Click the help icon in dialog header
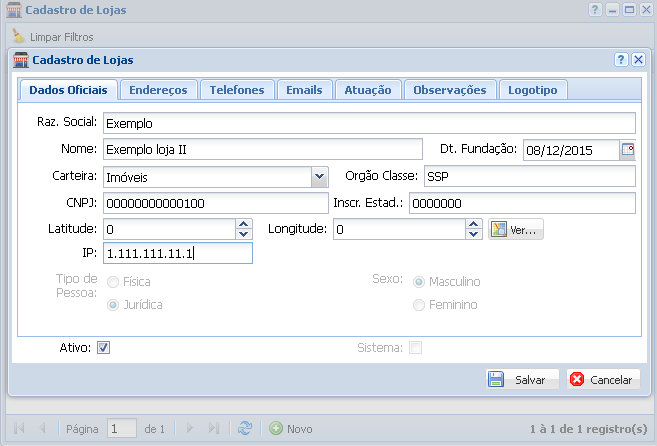This screenshot has width=657, height=446. click(621, 60)
